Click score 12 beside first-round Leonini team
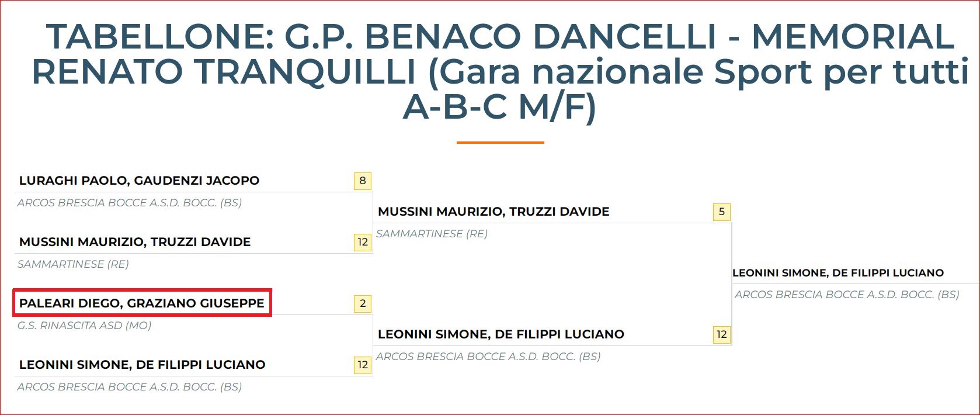 pyautogui.click(x=363, y=365)
